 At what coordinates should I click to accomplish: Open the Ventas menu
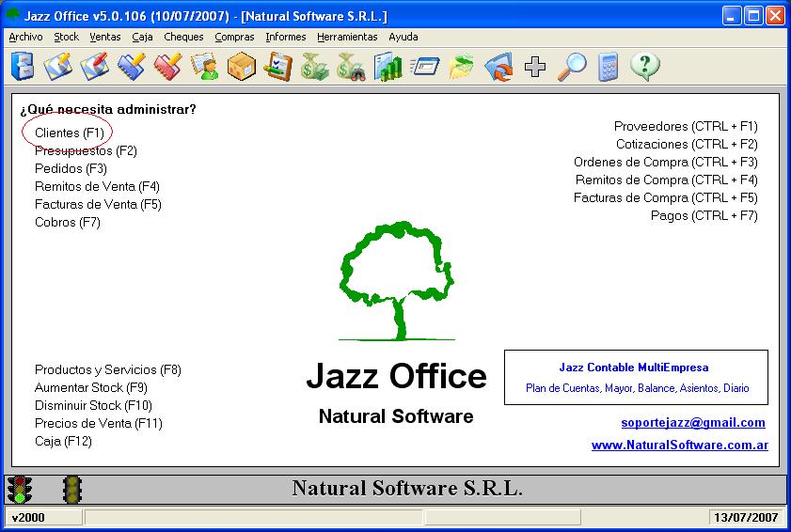click(x=105, y=37)
